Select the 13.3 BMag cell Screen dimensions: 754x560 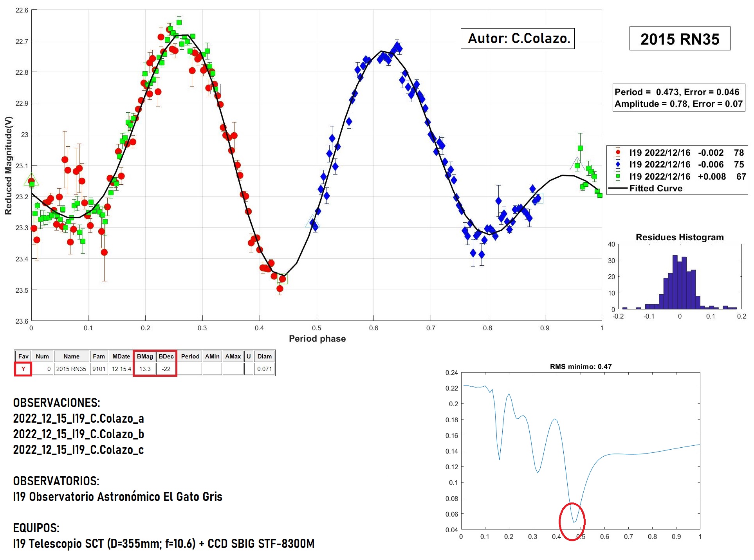pos(145,369)
